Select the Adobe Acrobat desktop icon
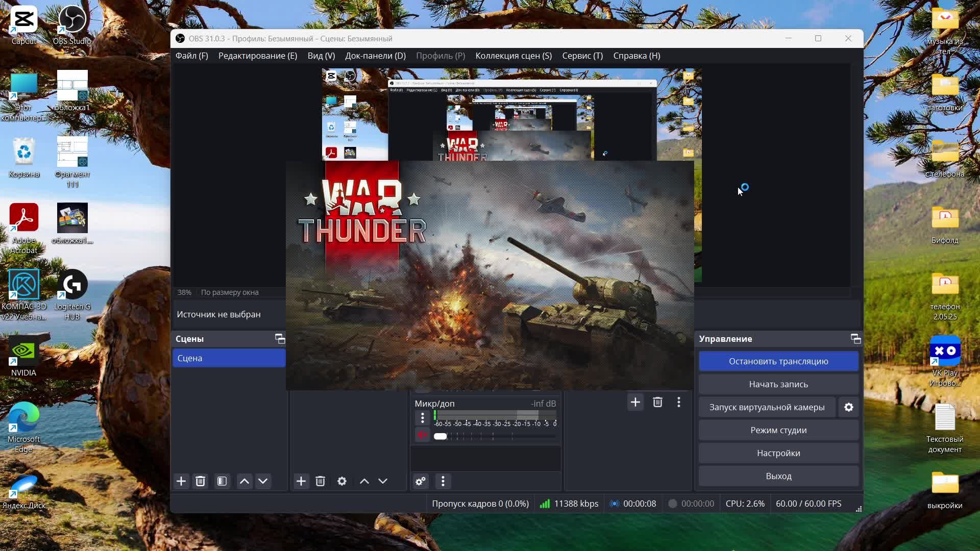The height and width of the screenshot is (551, 980). (24, 229)
